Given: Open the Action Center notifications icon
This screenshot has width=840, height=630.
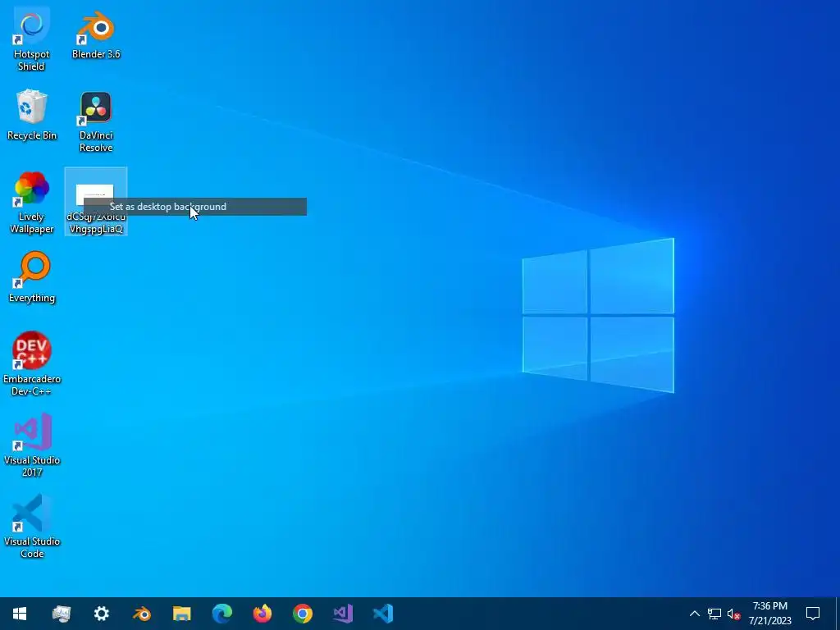Looking at the screenshot, I should (813, 614).
